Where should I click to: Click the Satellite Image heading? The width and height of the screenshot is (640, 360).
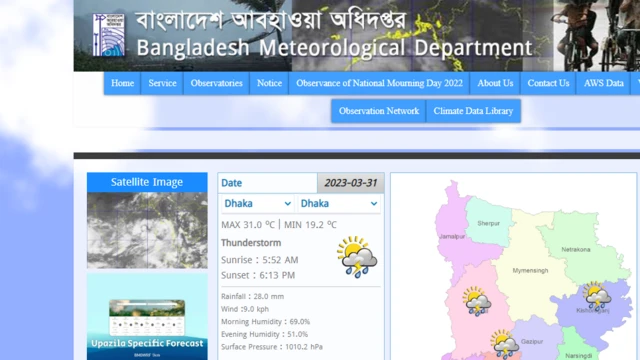pos(147,182)
